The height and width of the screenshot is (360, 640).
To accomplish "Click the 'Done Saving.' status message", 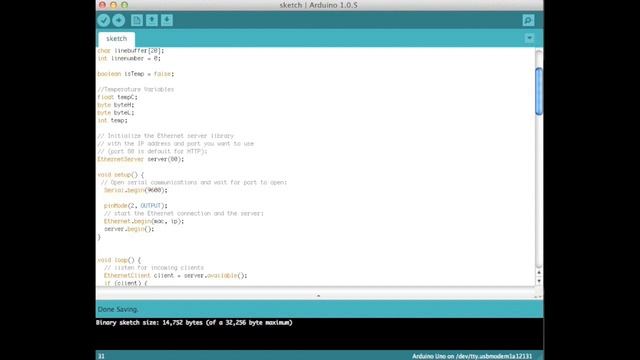I will [118, 309].
